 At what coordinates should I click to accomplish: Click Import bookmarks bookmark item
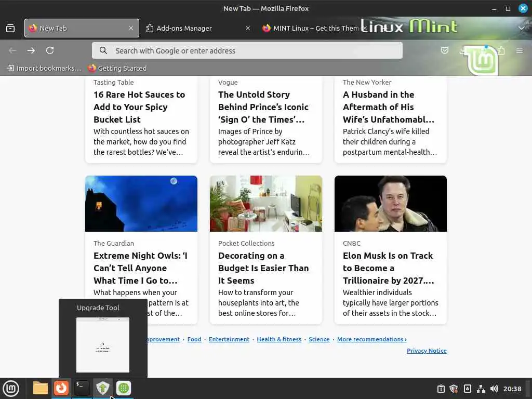click(x=44, y=68)
